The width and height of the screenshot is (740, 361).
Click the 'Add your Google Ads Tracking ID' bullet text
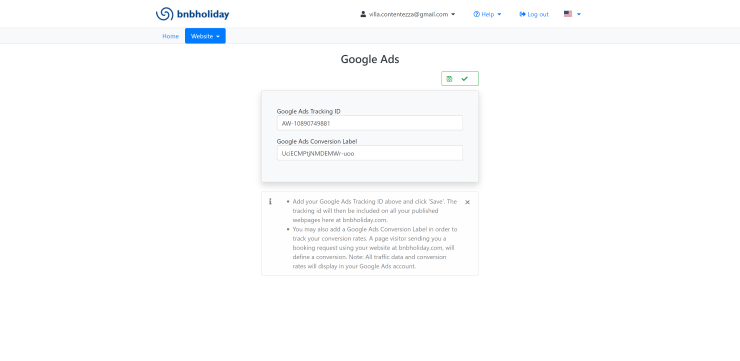tap(375, 210)
